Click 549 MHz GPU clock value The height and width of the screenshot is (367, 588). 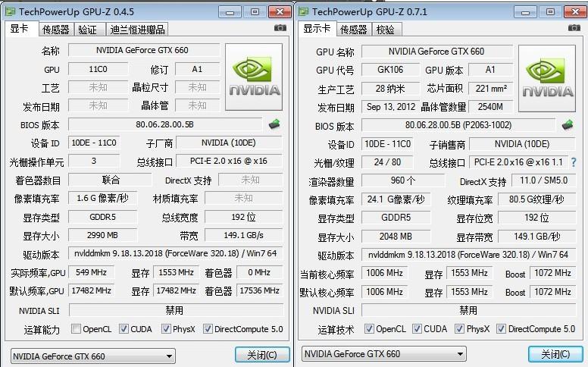pos(91,272)
